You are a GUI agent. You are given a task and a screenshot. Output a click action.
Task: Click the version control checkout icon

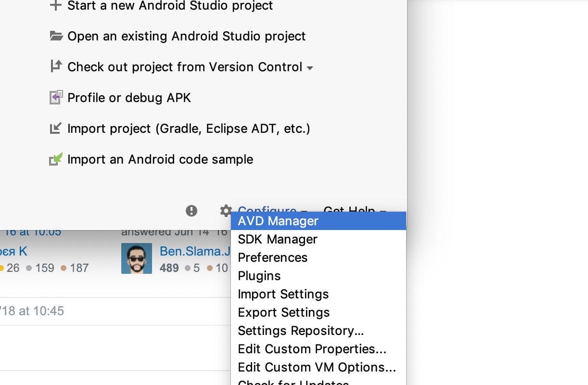[56, 66]
